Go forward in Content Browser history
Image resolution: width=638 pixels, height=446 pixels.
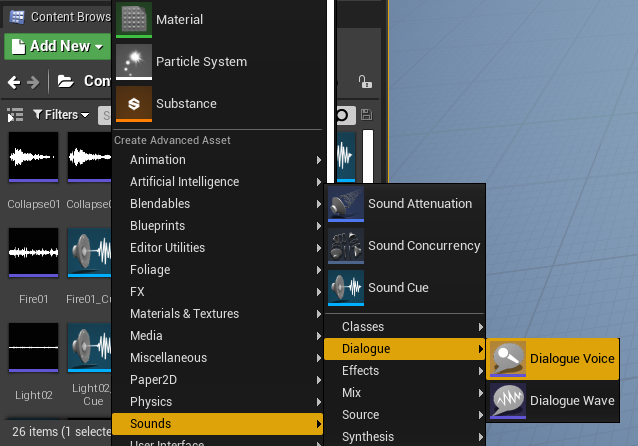click(x=33, y=82)
